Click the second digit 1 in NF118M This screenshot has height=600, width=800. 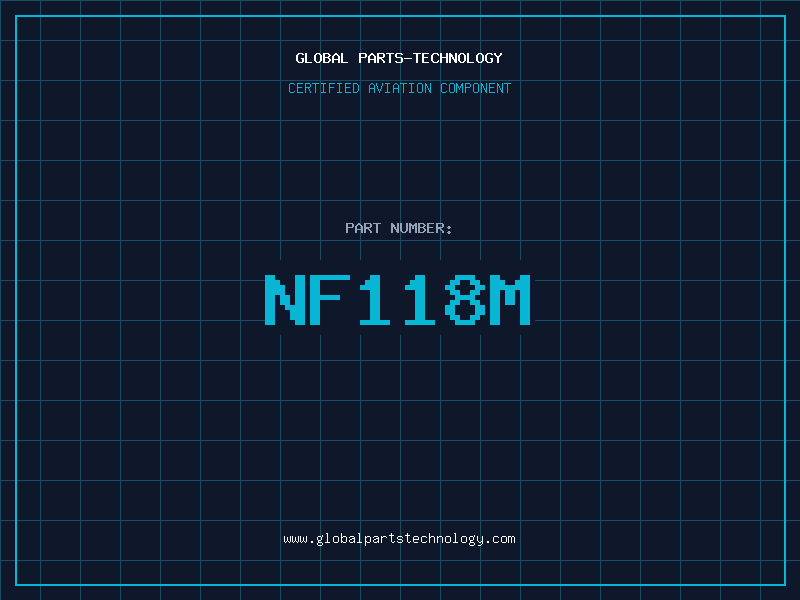tap(419, 300)
